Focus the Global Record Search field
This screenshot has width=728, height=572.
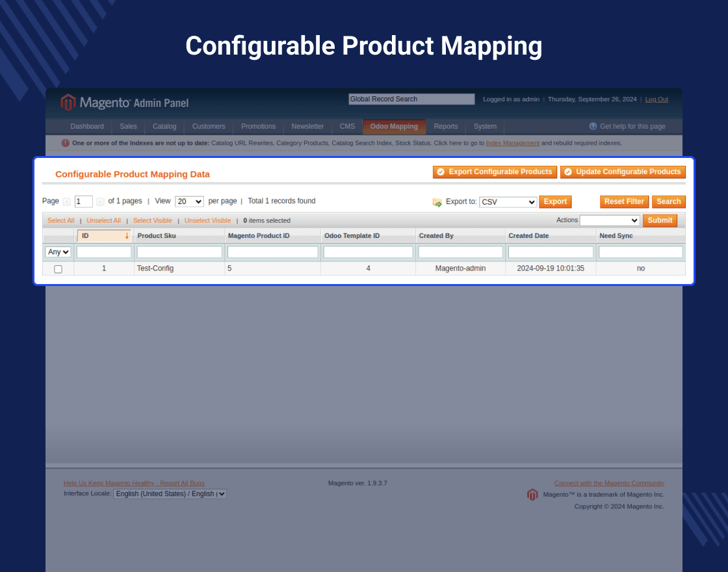coord(411,99)
